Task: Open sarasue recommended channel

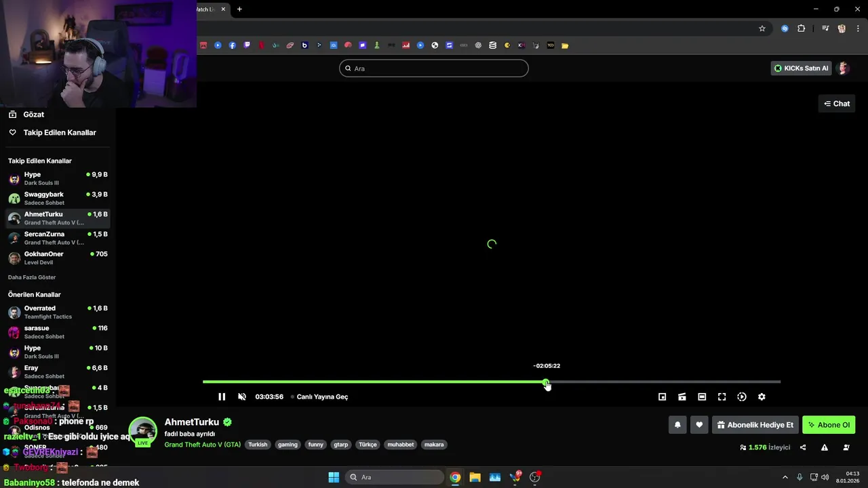Action: [58, 332]
